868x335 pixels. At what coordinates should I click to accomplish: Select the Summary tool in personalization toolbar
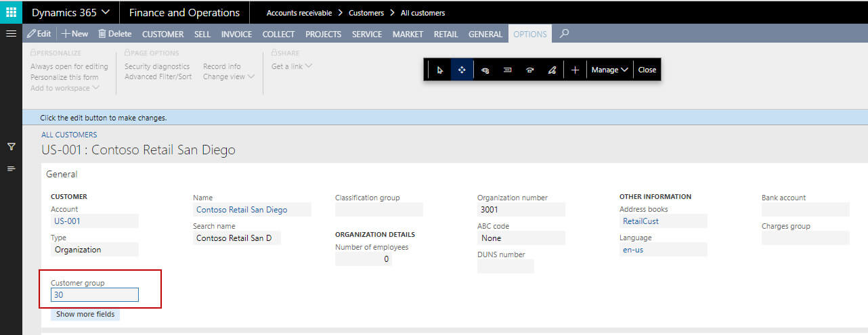point(507,70)
